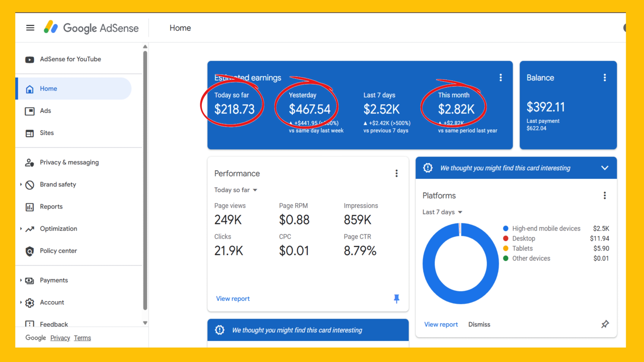Collapse the interesting card chevron above Platforms
Image resolution: width=644 pixels, height=362 pixels.
[605, 168]
